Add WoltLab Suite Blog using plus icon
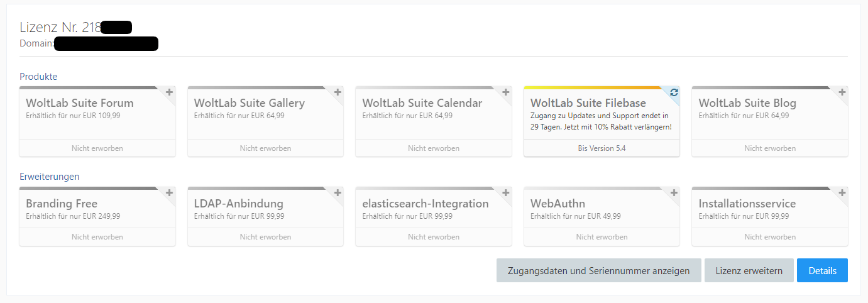The height and width of the screenshot is (303, 868). click(x=842, y=93)
